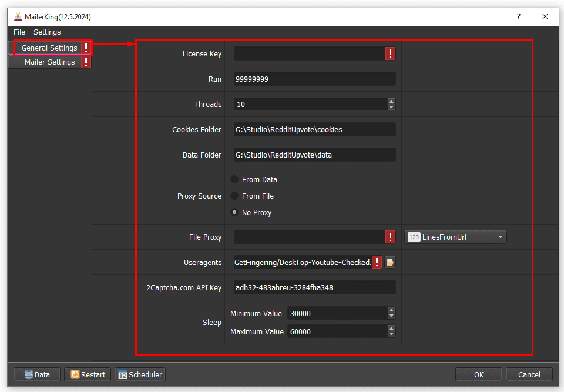Click the Data Folder path field
The width and height of the screenshot is (564, 392).
tap(315, 155)
